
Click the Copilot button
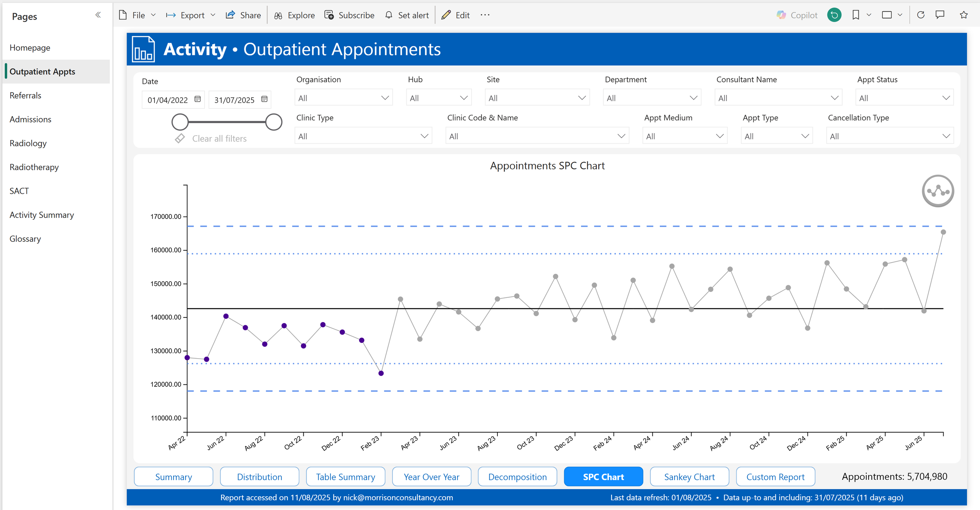click(797, 15)
